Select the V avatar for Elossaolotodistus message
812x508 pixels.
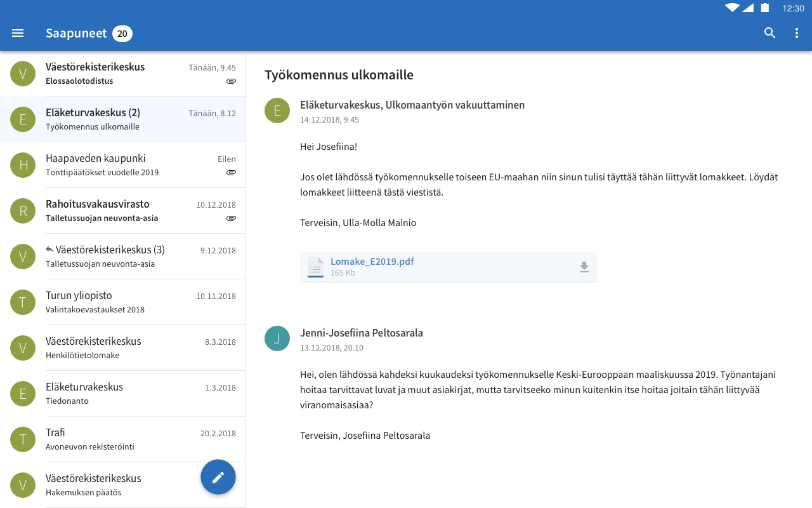tap(23, 74)
